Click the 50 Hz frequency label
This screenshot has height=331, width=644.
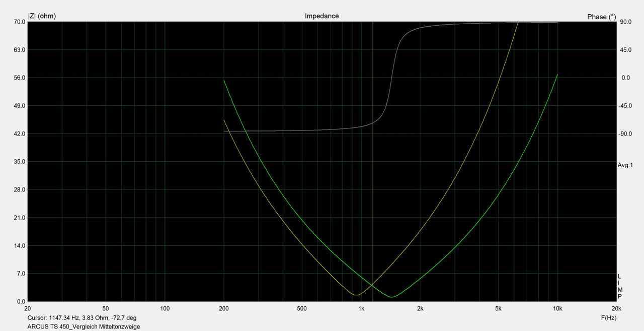pyautogui.click(x=106, y=309)
